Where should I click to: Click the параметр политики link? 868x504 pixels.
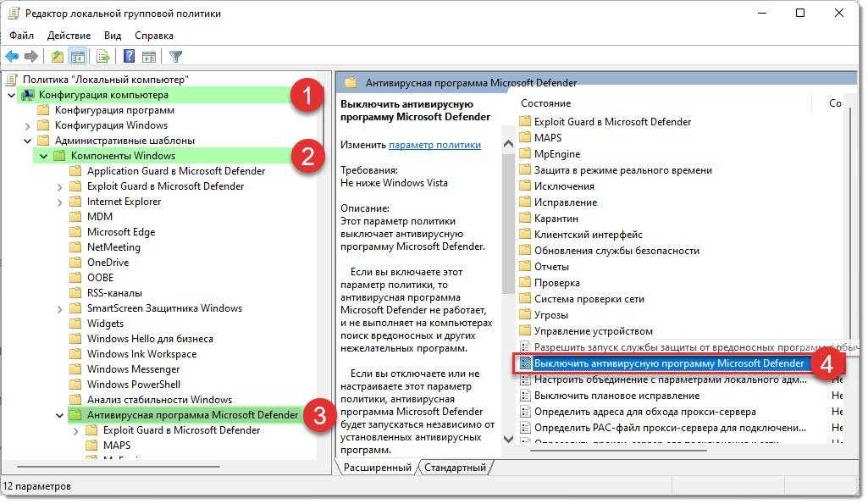434,145
